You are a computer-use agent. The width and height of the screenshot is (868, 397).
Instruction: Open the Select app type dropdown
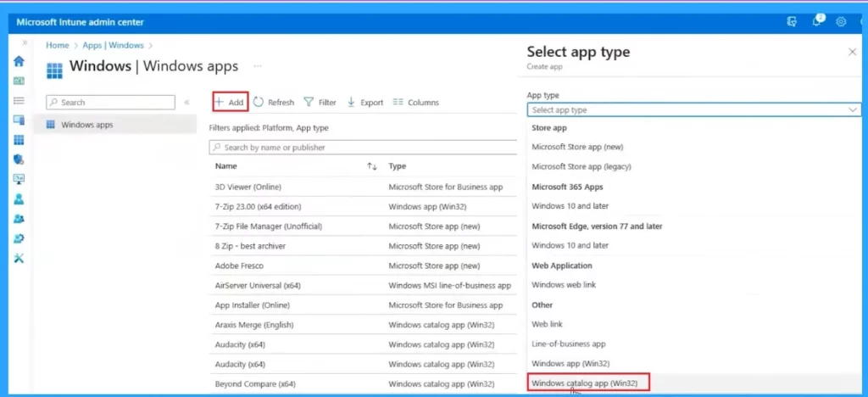tap(694, 109)
